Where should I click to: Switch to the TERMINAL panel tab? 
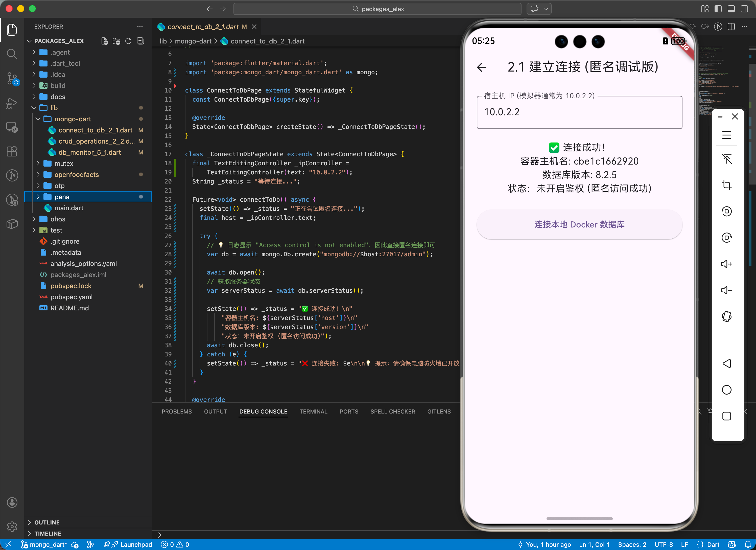coord(313,411)
